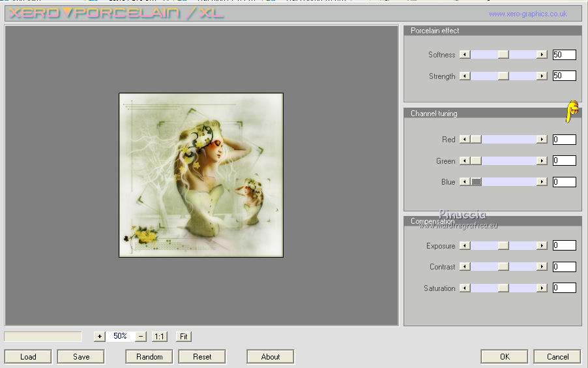Click the Random settings button
The image size is (588, 368).
click(149, 357)
